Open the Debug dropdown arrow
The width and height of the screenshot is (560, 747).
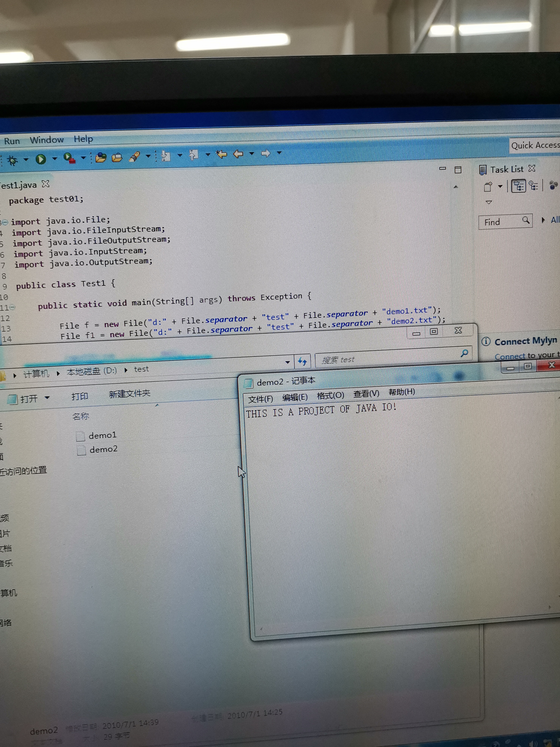(26, 159)
